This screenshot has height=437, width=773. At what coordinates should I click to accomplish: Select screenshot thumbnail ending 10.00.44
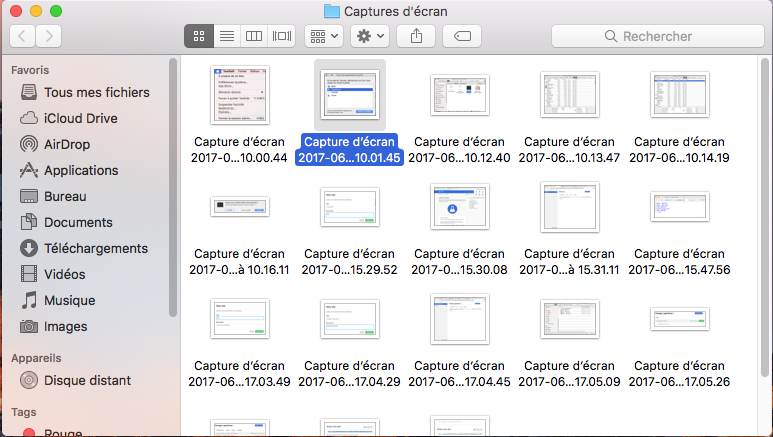coord(240,95)
